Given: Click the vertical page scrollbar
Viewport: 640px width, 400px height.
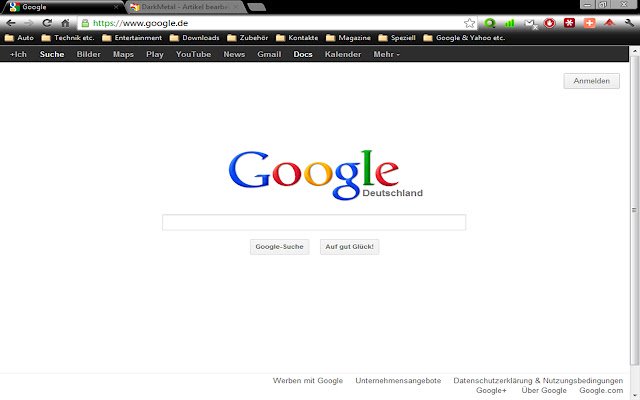Looking at the screenshot, I should [634, 210].
